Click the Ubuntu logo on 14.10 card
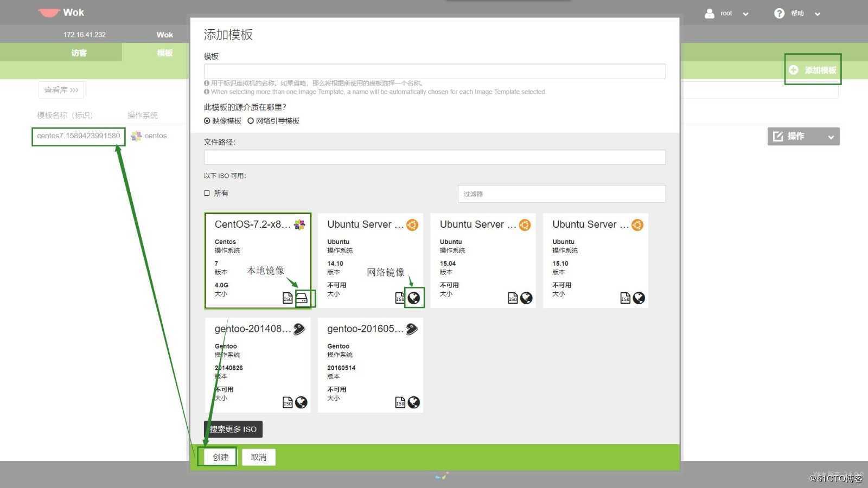This screenshot has width=868, height=488. pos(412,224)
